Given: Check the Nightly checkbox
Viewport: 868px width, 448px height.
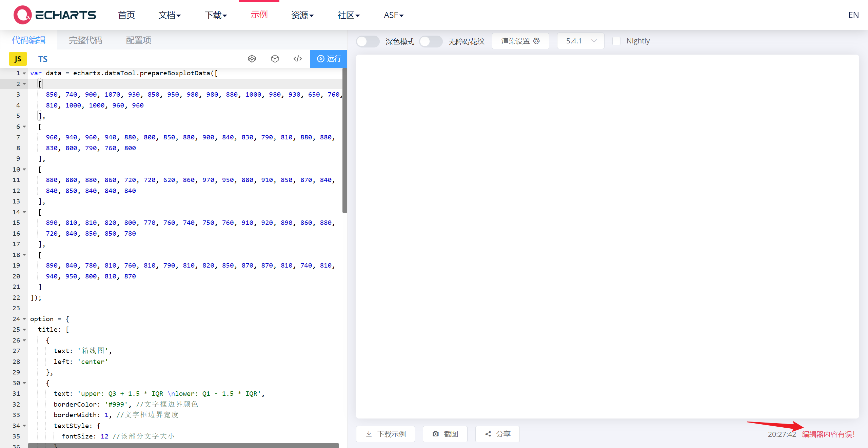Looking at the screenshot, I should coord(617,41).
